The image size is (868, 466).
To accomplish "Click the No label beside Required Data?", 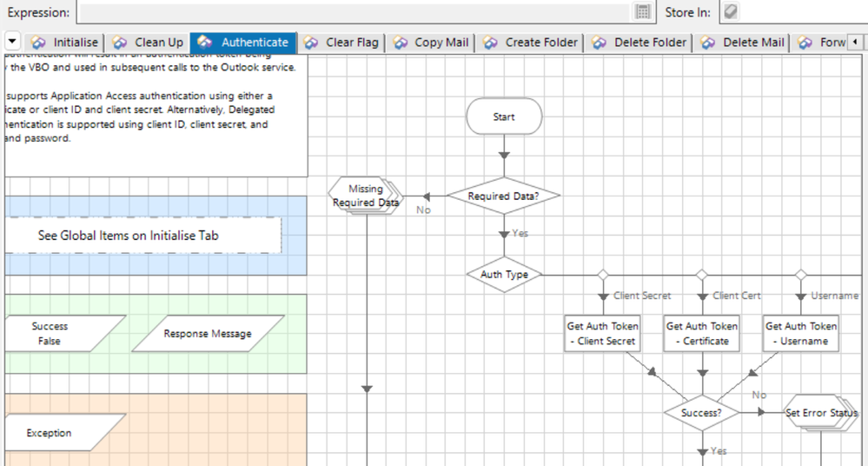I will click(x=423, y=210).
